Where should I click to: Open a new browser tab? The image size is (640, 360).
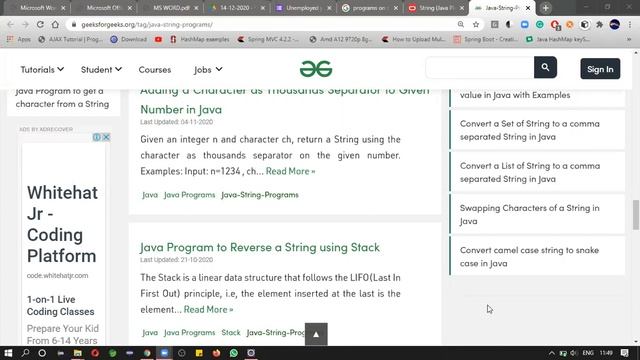545,8
